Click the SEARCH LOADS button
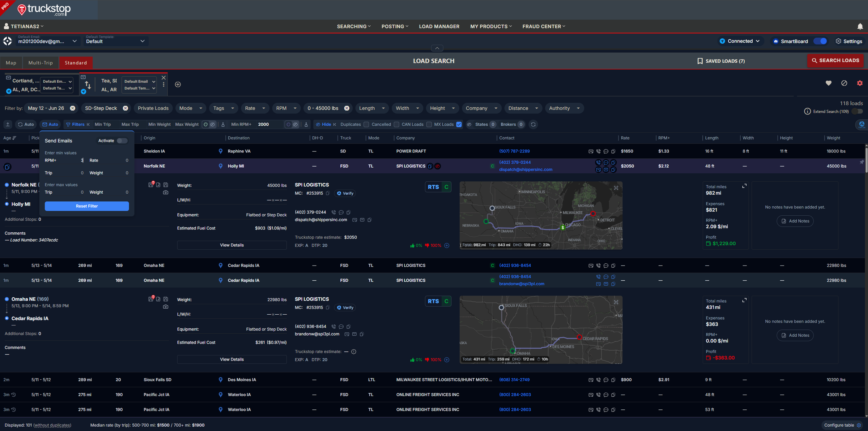The image size is (868, 431). tap(835, 61)
